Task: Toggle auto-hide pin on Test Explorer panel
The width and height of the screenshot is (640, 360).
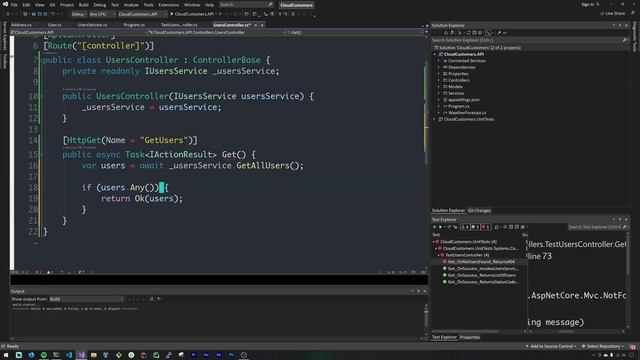Action: 620,220
